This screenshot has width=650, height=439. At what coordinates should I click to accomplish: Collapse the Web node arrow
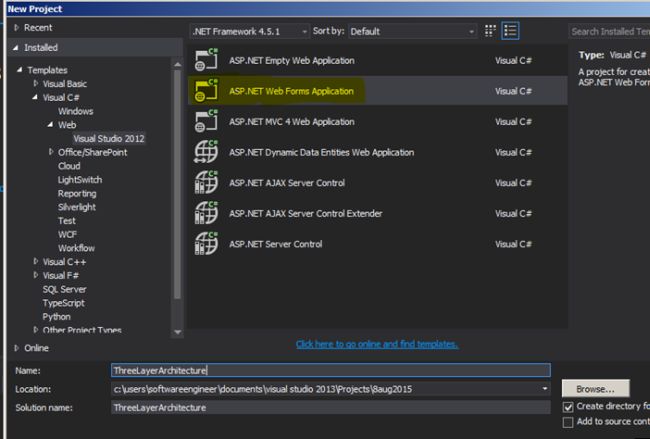pyautogui.click(x=50, y=125)
